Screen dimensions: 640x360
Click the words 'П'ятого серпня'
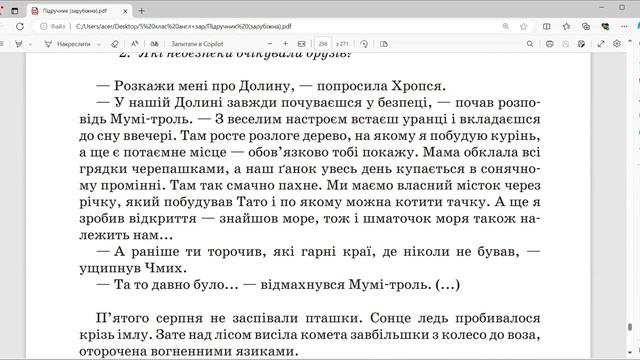[x=149, y=318]
